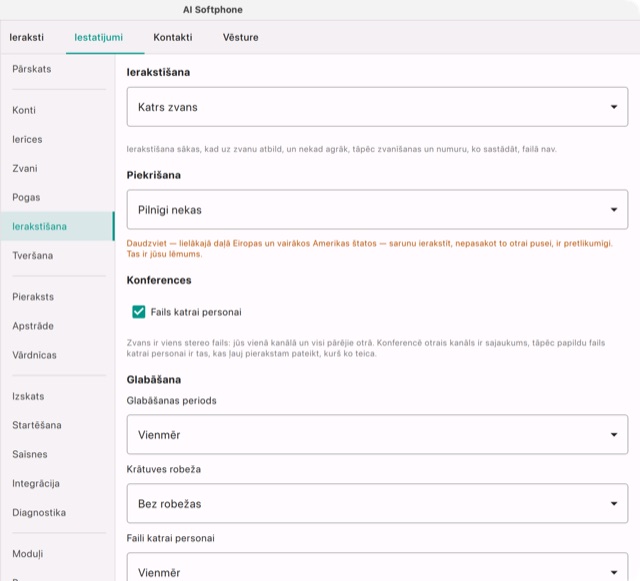The width and height of the screenshot is (640, 581).
Task: Click the arrow of Katrs zvans dropdown
Action: tap(613, 107)
